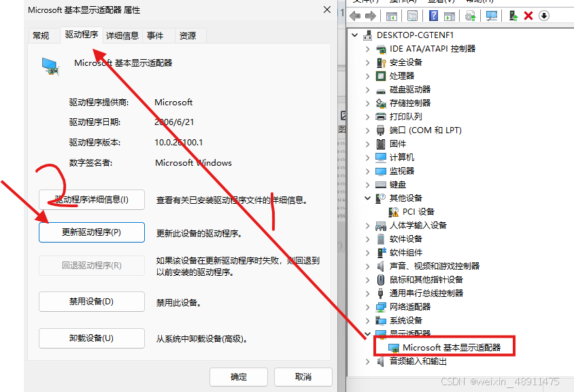Select the DESKTOP-CGTENF1 computer name
The height and width of the screenshot is (392, 574).
(x=415, y=35)
